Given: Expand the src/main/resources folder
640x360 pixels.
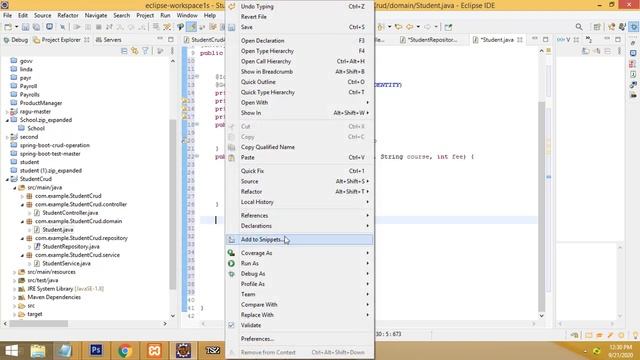Looking at the screenshot, I should [x=15, y=272].
